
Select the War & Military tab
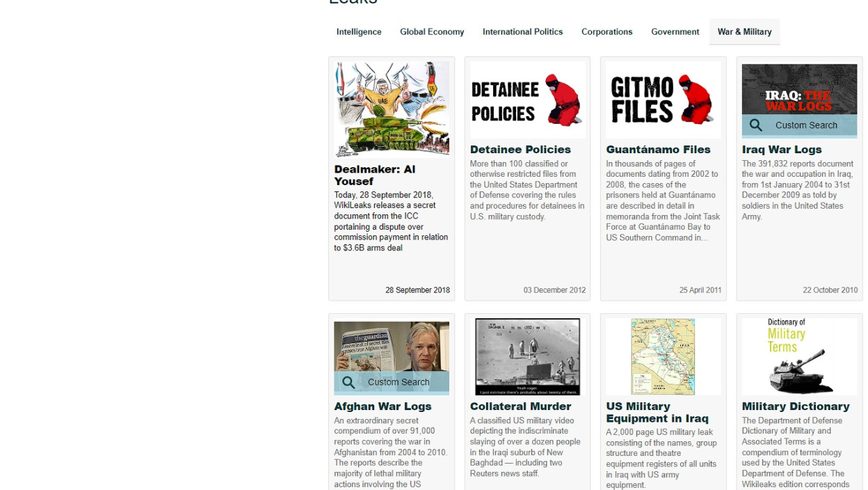tap(745, 32)
